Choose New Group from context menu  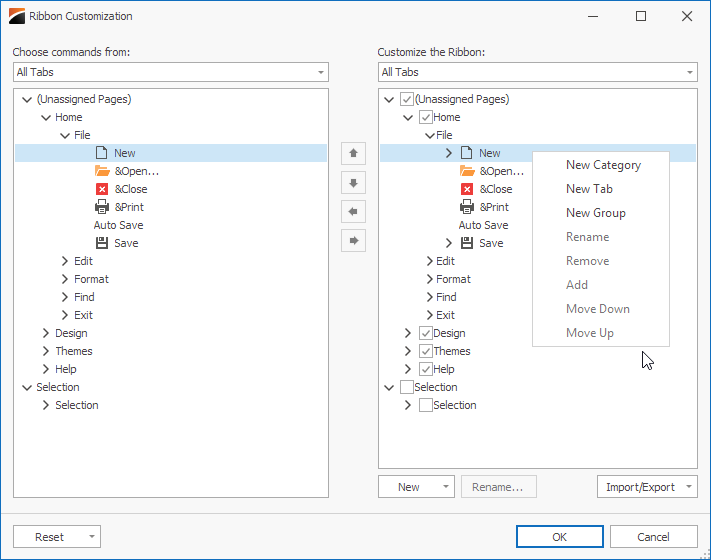click(x=595, y=213)
